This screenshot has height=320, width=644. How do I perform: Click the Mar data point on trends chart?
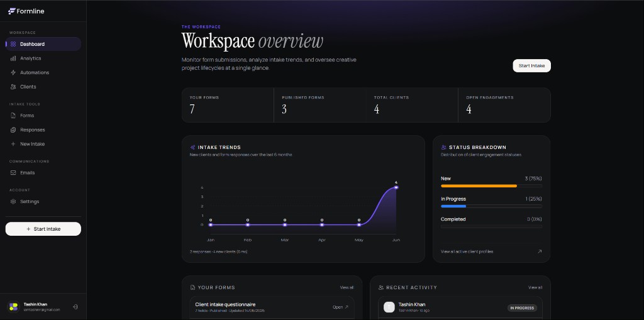pyautogui.click(x=285, y=224)
